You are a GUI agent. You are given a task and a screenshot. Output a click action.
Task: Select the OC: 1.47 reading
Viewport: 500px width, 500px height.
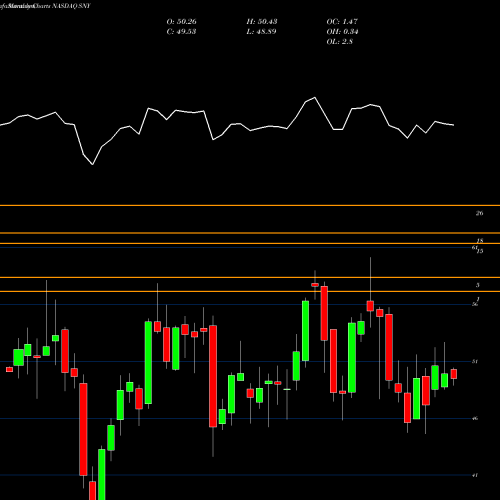tap(342, 22)
